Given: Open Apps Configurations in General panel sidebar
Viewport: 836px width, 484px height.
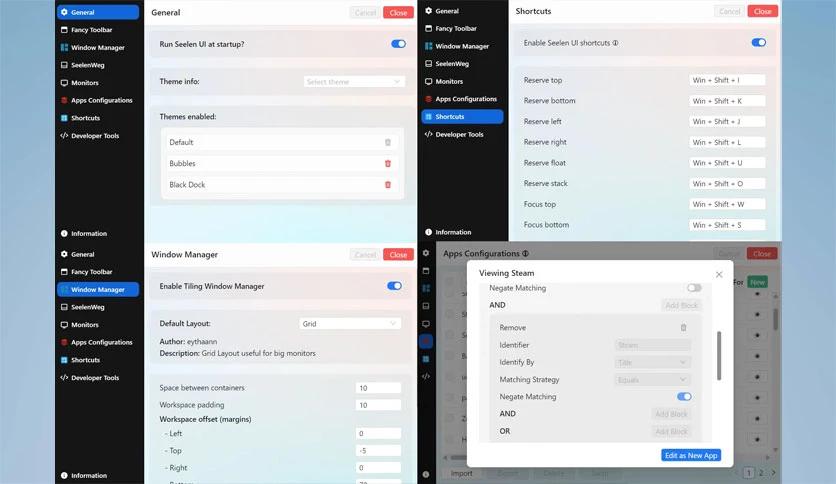Looking at the screenshot, I should tap(98, 100).
